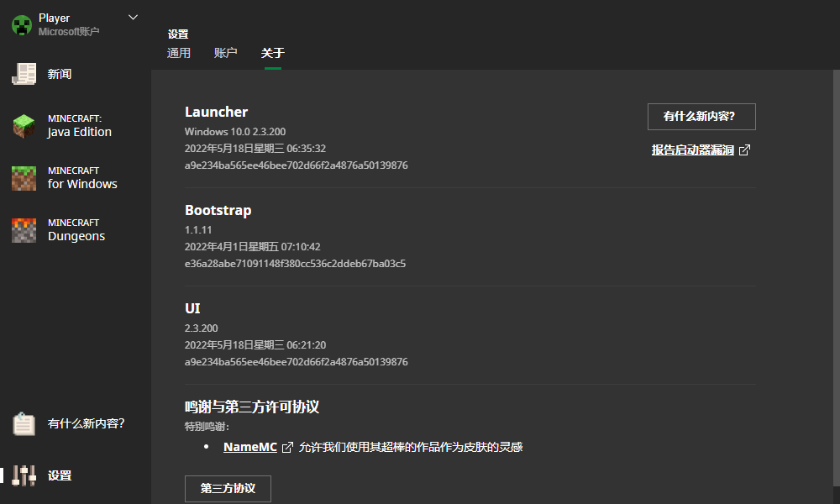Screen dimensions: 840x504
Task: Click the creeper face account avatar
Action: coord(22,25)
